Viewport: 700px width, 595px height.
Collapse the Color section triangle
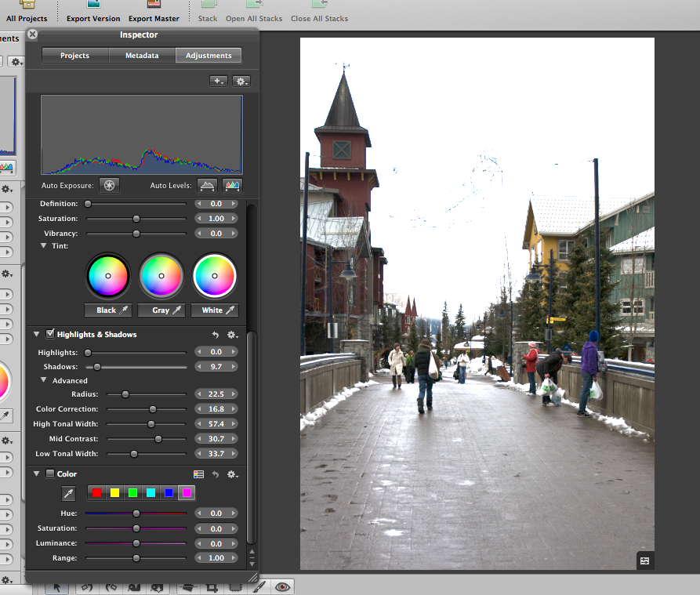[37, 473]
